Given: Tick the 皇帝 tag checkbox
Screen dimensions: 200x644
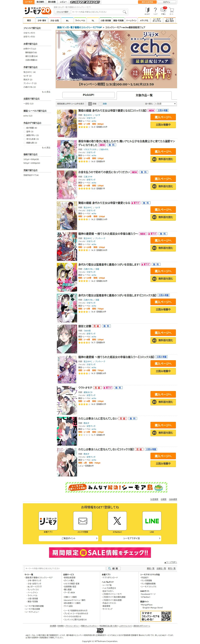Looking at the screenshot, I should [24, 132].
